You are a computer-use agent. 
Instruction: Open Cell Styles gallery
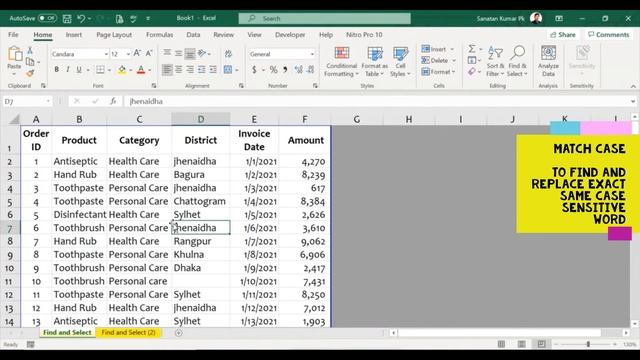(x=400, y=62)
